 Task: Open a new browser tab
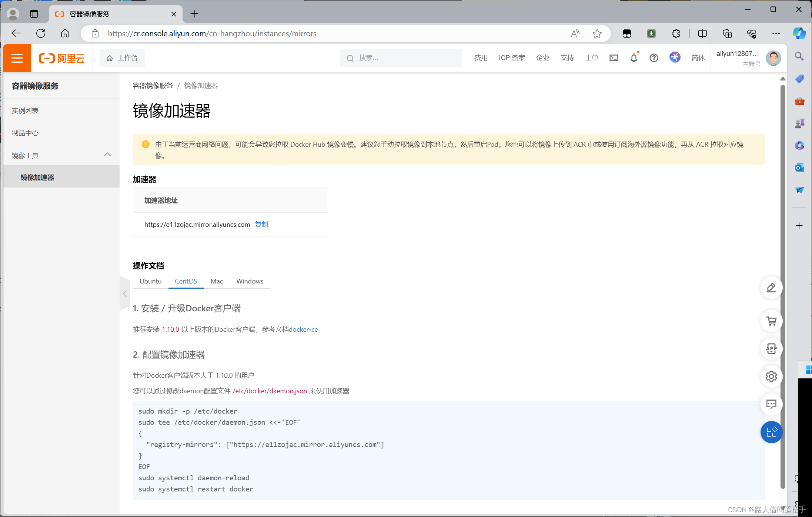(194, 14)
